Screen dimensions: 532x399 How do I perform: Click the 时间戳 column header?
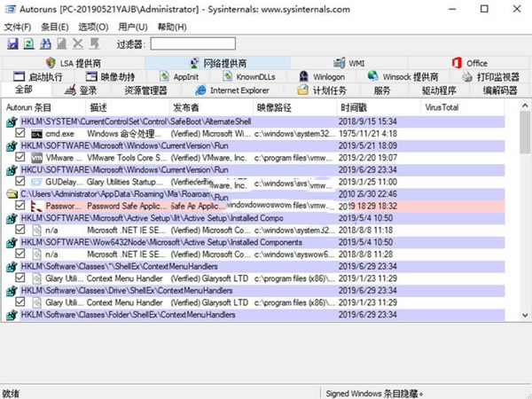point(379,107)
